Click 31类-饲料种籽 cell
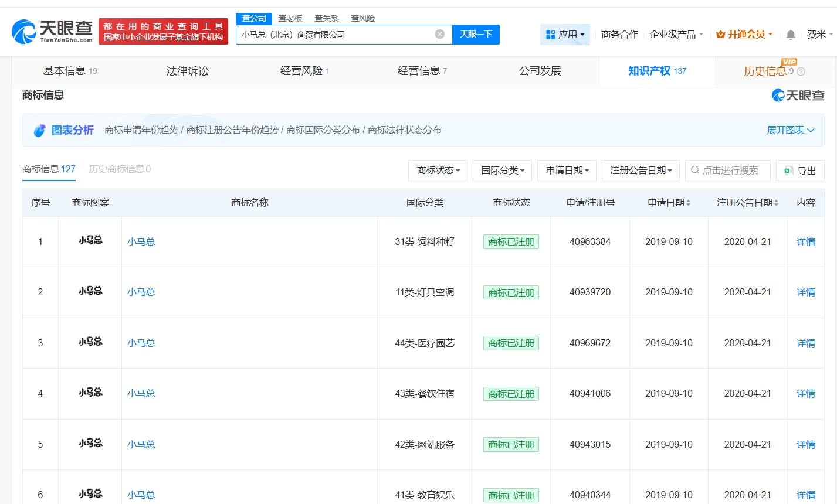Viewport: 837px width, 504px height. [425, 241]
